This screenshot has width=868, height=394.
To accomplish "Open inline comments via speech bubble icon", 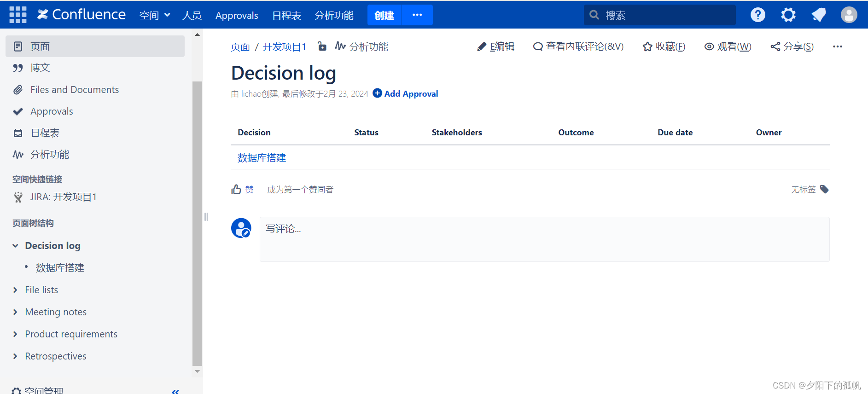I will click(x=537, y=46).
